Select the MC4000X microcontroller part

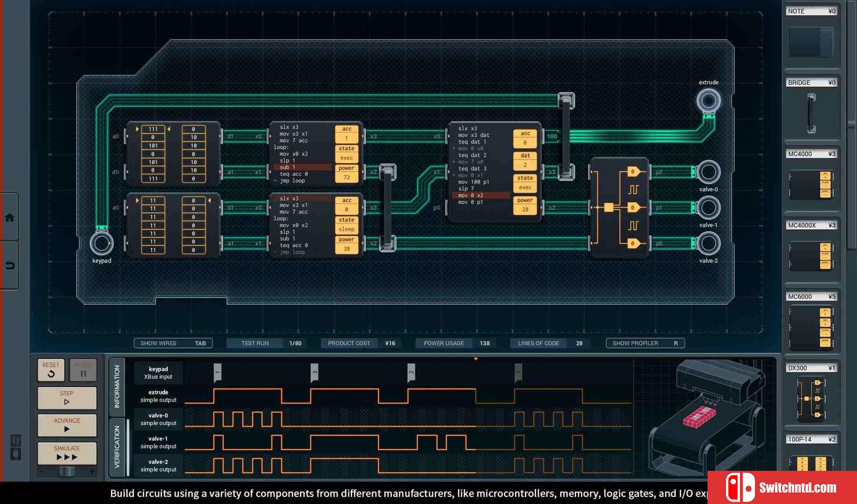811,256
